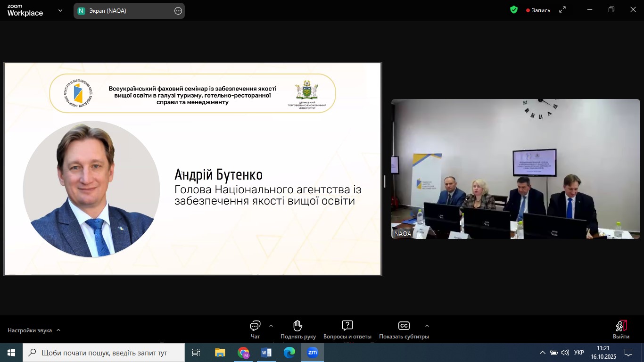Open Questions and Answers (Вопросы и ответы)
This screenshot has height=362, width=644.
tap(347, 326)
